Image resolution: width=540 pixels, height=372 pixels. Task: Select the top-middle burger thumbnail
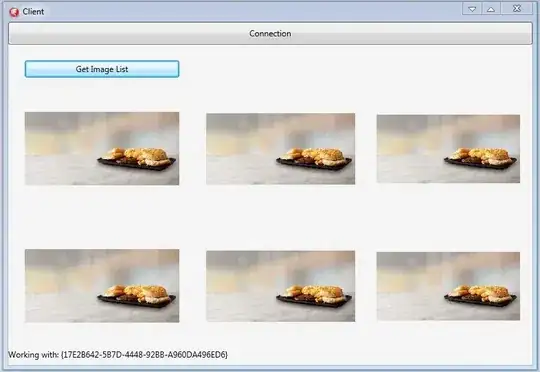click(281, 149)
